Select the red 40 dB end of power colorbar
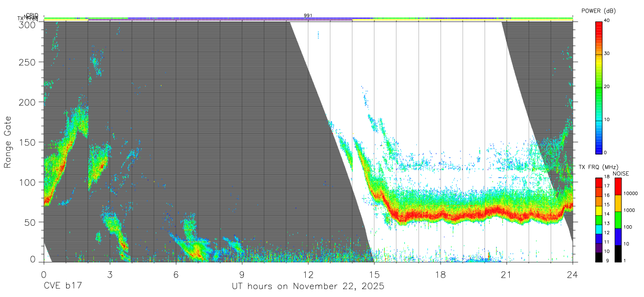This screenshot has height=297, width=644. point(598,24)
